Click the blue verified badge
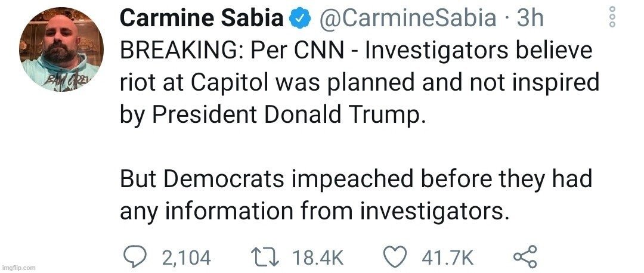The height and width of the screenshot is (273, 644). pyautogui.click(x=300, y=19)
